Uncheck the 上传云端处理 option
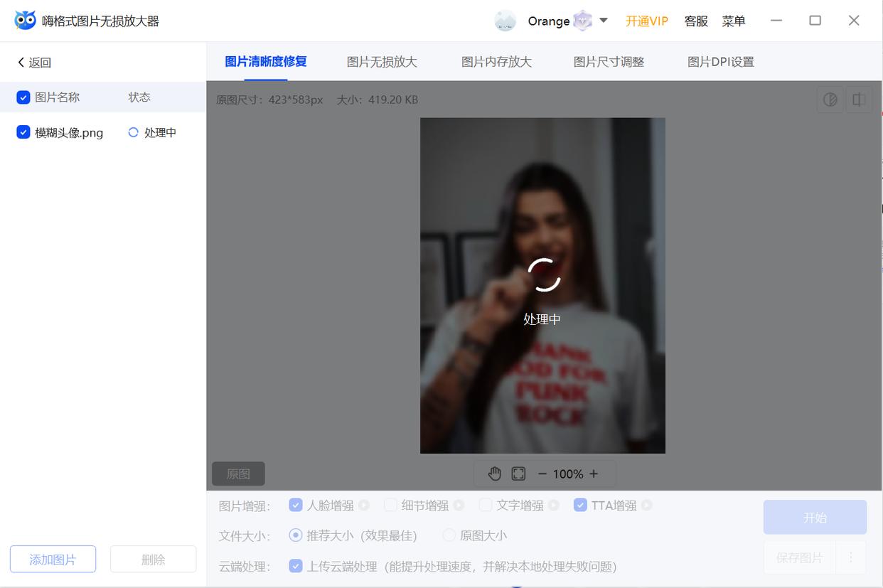The height and width of the screenshot is (588, 883). click(x=296, y=566)
